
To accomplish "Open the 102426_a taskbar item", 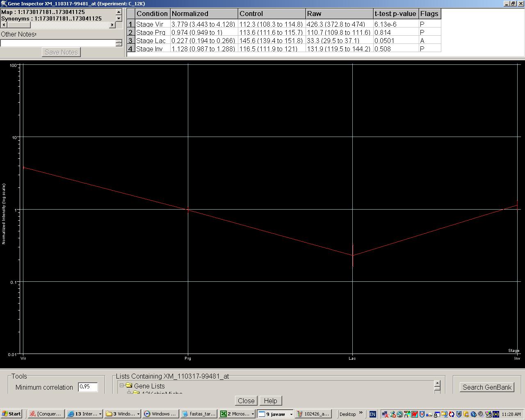I will pyautogui.click(x=313, y=414).
